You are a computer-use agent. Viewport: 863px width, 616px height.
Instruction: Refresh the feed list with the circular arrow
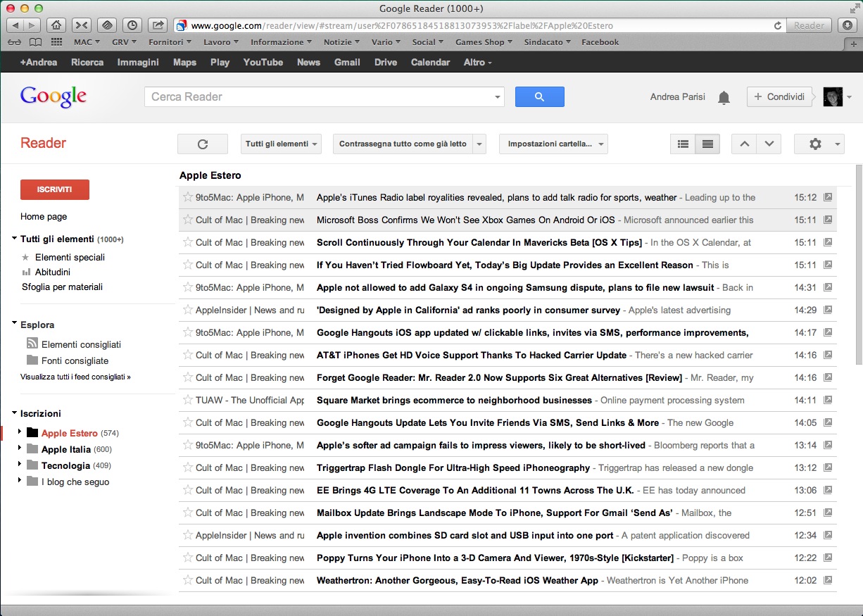click(x=203, y=144)
